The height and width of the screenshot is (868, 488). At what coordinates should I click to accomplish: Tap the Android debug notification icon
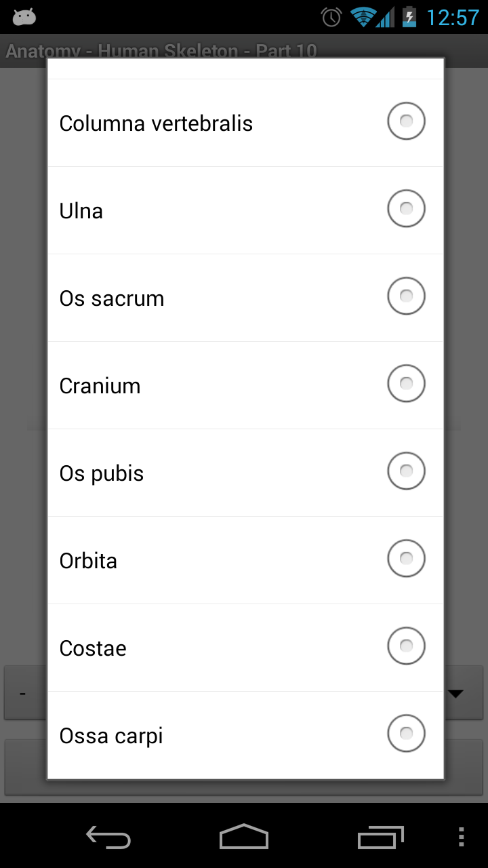pos(24,17)
